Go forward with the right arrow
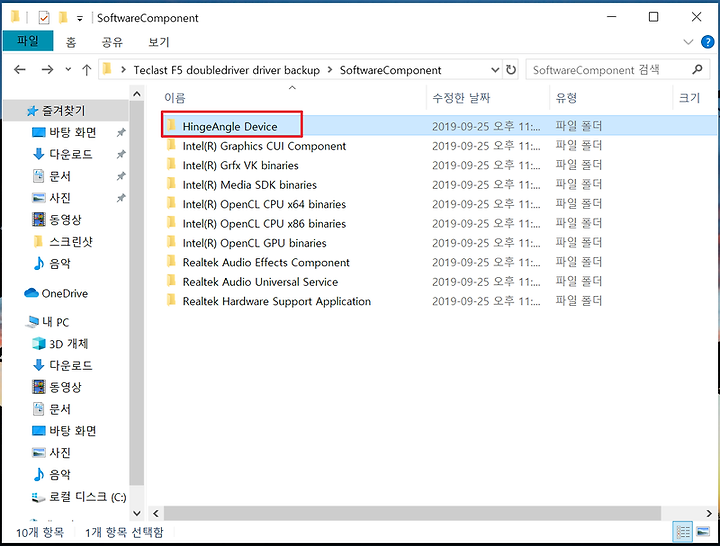The height and width of the screenshot is (546, 720). [47, 70]
